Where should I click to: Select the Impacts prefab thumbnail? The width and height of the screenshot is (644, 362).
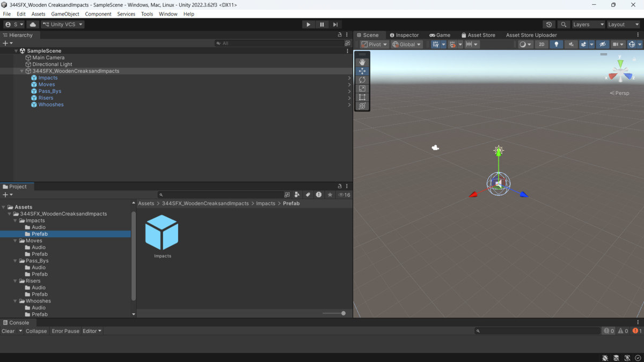(x=162, y=232)
